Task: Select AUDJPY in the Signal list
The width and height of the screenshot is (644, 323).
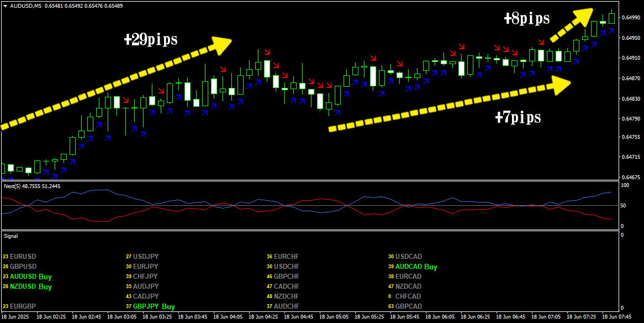Action: (x=145, y=286)
